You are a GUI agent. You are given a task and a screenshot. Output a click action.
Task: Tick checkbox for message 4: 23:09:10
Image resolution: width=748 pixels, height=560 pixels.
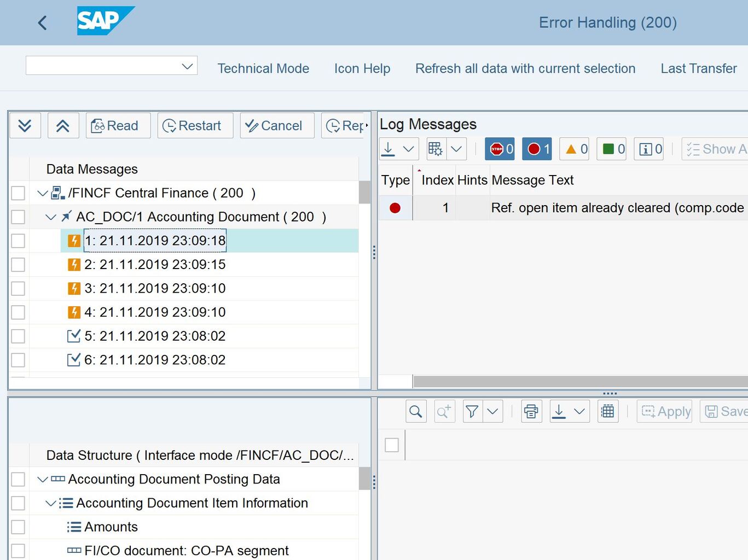(18, 312)
